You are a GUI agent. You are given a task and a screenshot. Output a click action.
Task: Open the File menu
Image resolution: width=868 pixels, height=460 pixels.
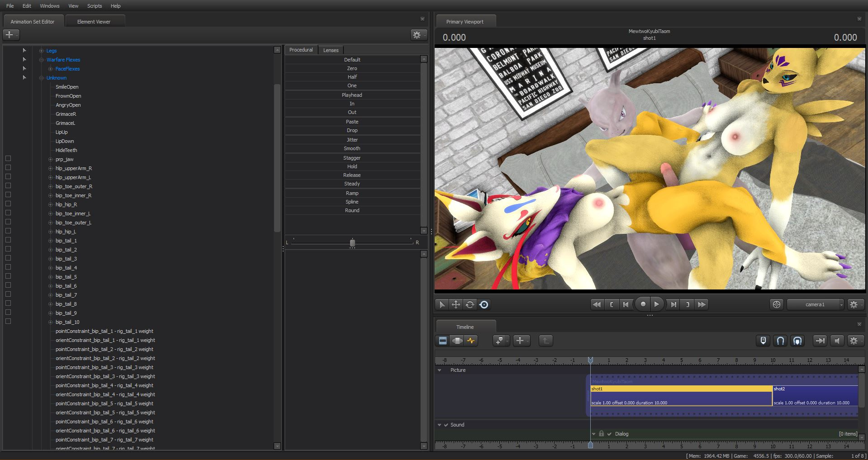tap(10, 6)
